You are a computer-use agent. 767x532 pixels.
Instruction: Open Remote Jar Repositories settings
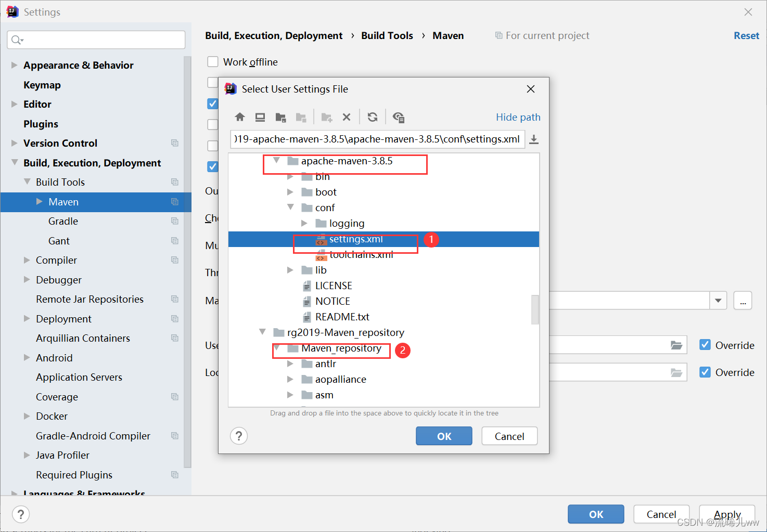[x=90, y=299]
